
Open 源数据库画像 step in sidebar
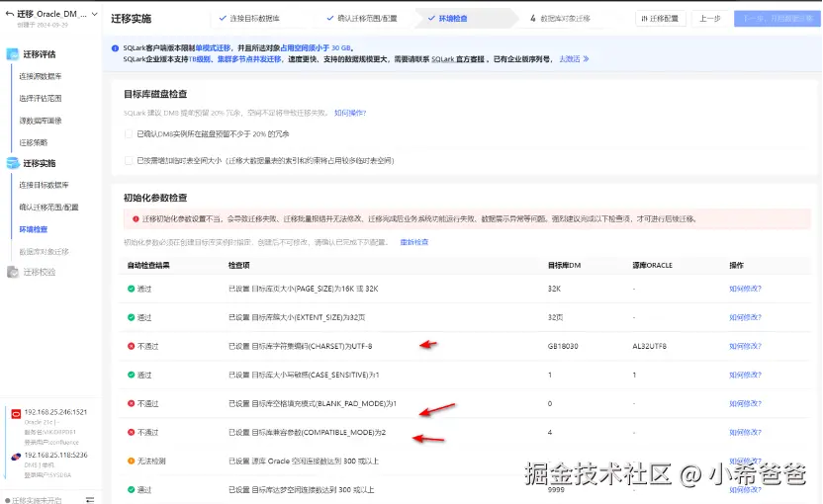41,121
